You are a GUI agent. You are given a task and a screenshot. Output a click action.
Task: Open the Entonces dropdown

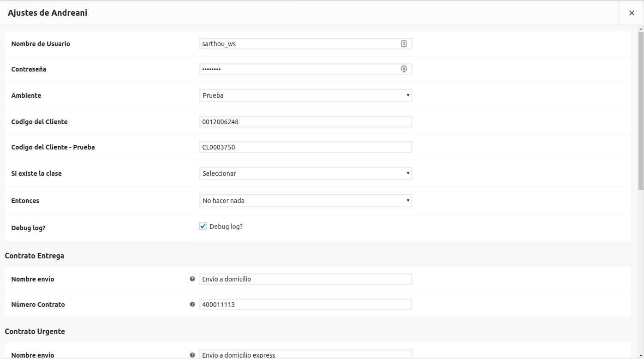point(306,201)
